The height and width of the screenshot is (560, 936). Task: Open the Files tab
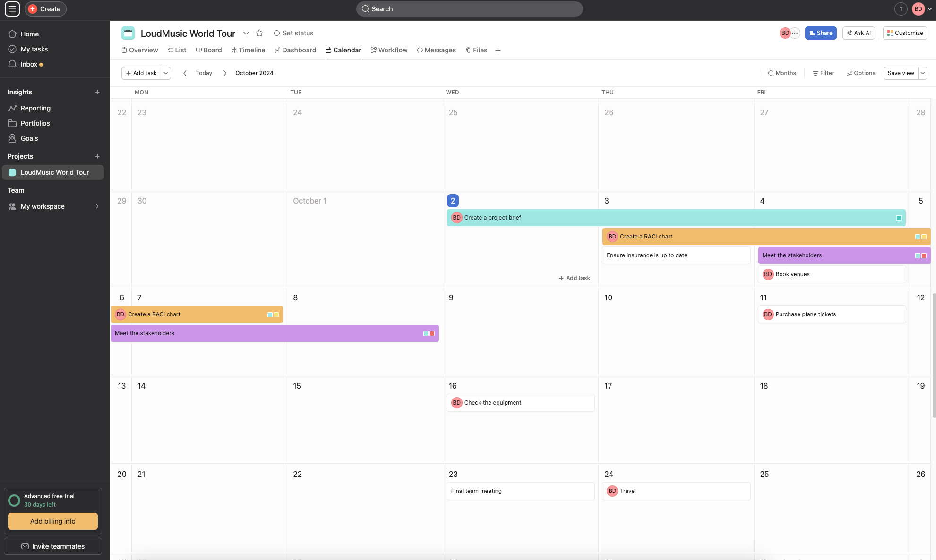tap(476, 50)
